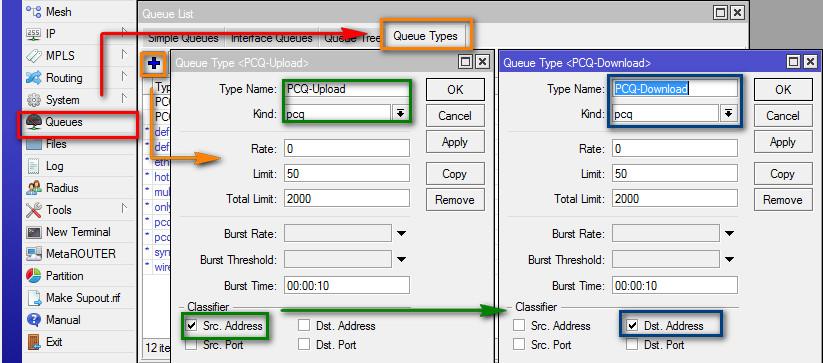The height and width of the screenshot is (363, 823).
Task: Click Copy in PCQ-Download dialog
Action: 783,174
